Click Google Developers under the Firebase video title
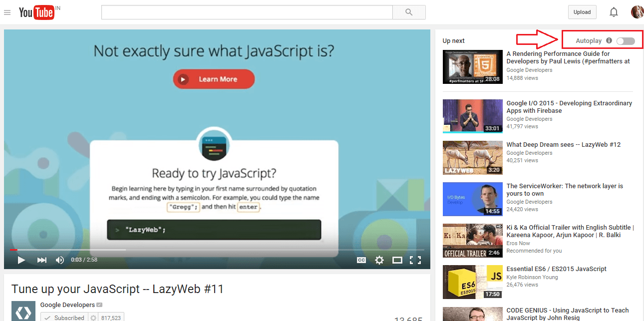The height and width of the screenshot is (321, 644). tap(529, 119)
